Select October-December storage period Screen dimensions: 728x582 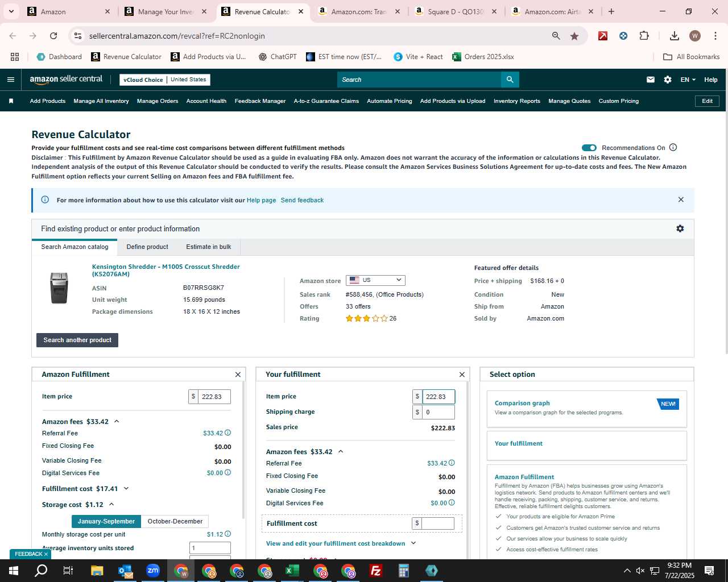(175, 521)
